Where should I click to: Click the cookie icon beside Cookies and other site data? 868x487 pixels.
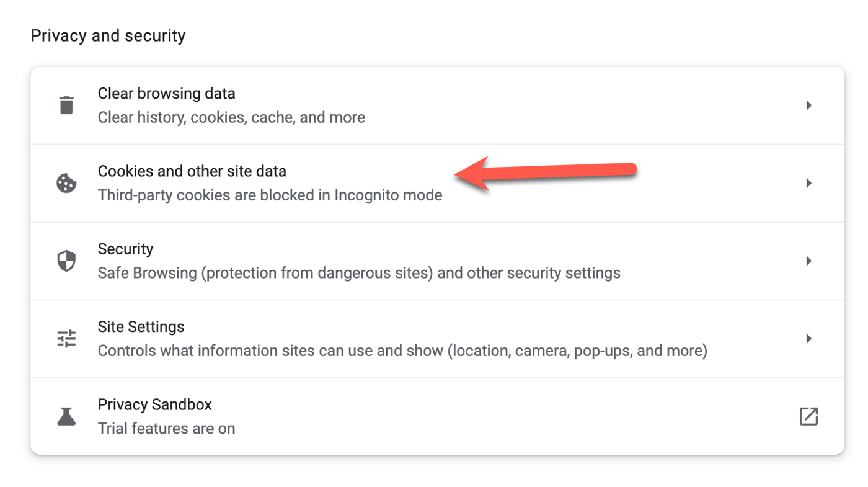[66, 183]
